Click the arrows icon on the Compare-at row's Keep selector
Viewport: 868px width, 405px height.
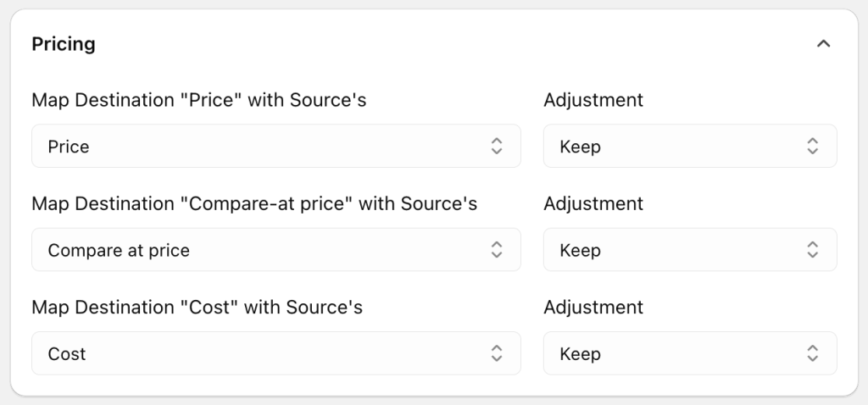[x=812, y=250]
